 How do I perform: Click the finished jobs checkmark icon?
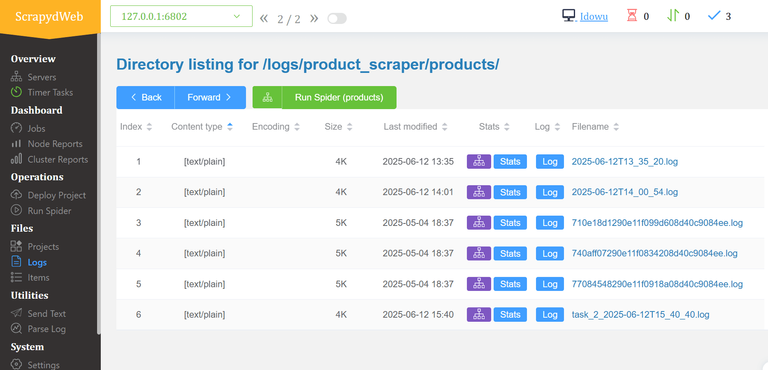[x=714, y=16]
